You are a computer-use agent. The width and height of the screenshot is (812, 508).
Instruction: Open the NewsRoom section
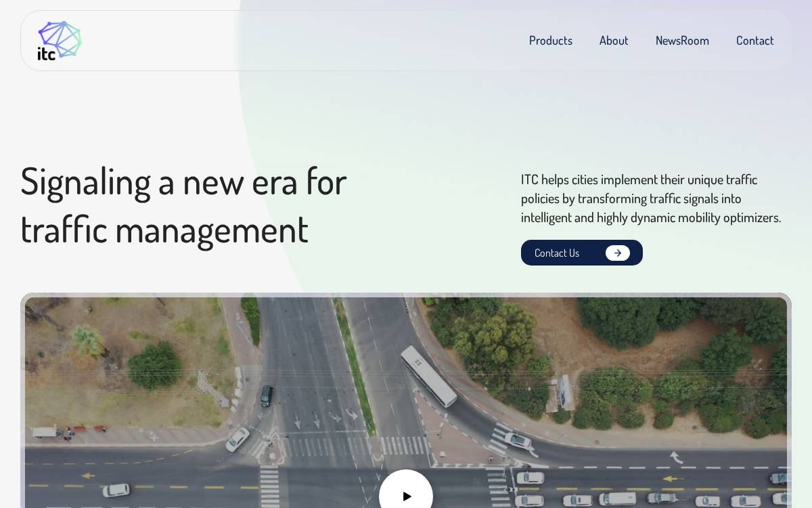click(x=682, y=41)
